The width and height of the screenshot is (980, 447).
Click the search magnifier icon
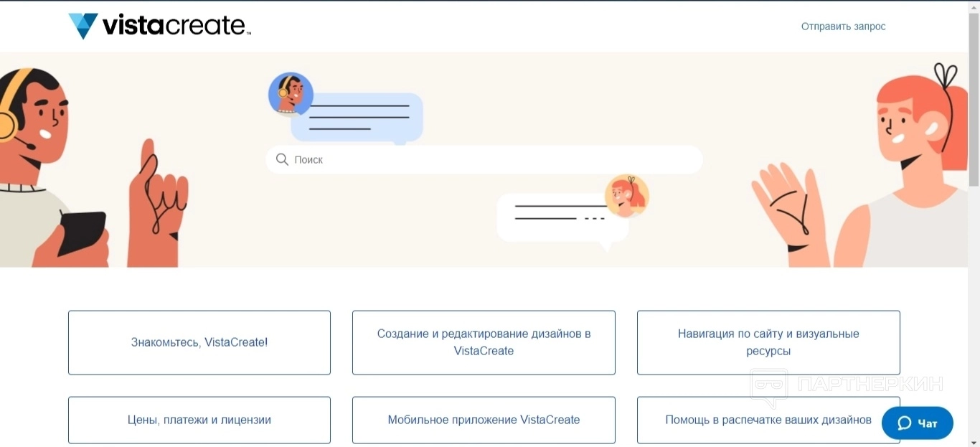[283, 159]
